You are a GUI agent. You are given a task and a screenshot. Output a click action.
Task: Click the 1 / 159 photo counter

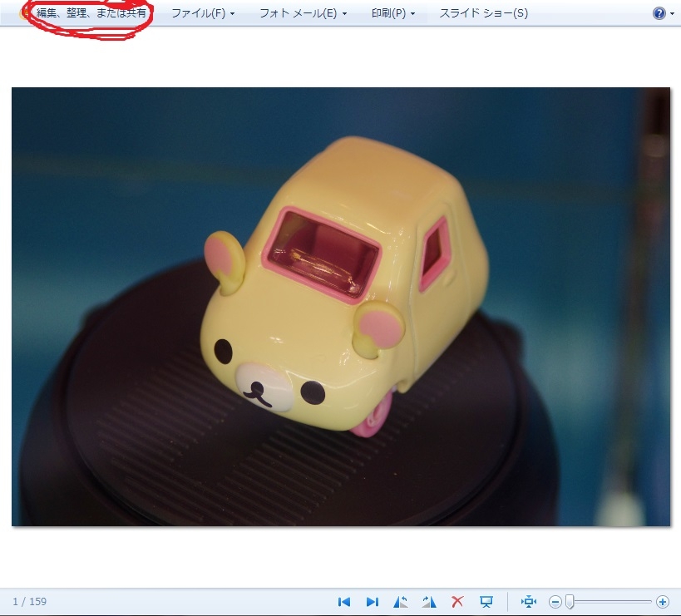(x=30, y=602)
